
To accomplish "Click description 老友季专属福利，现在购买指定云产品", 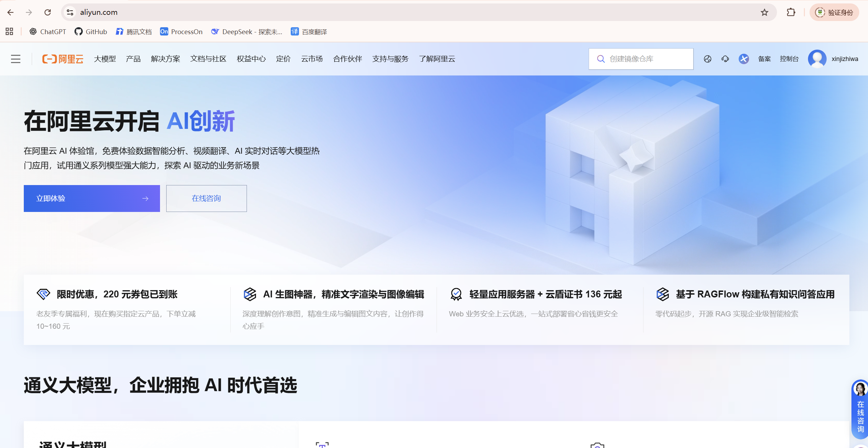I will [x=116, y=320].
